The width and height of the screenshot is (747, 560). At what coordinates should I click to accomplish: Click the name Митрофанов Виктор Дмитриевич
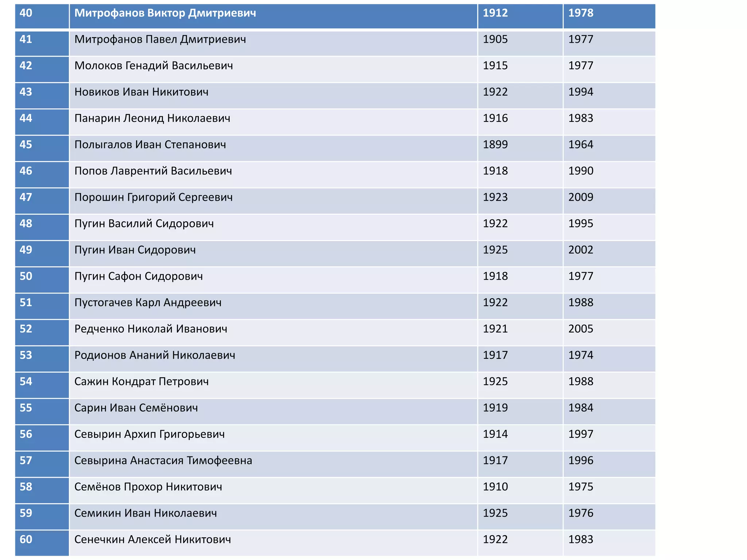point(165,13)
